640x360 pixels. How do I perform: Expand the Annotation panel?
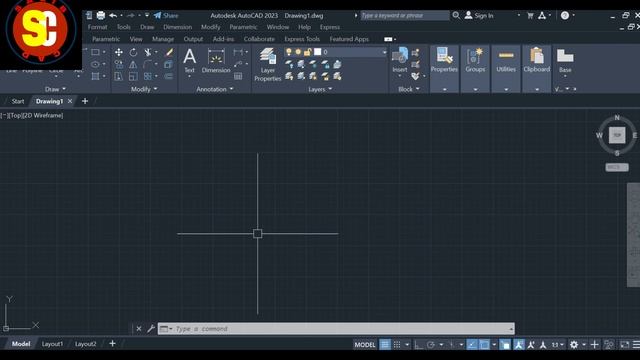pyautogui.click(x=214, y=89)
